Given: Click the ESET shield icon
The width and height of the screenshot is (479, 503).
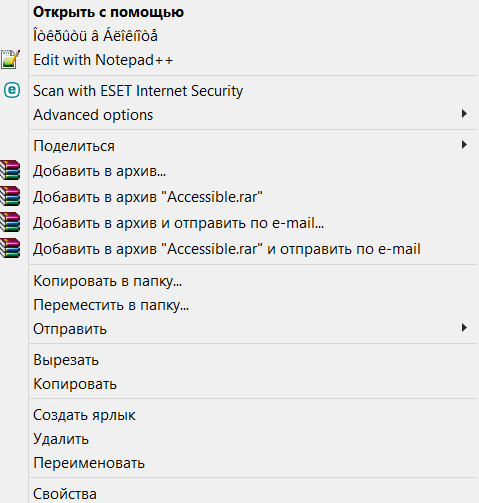Looking at the screenshot, I should pos(12,90).
